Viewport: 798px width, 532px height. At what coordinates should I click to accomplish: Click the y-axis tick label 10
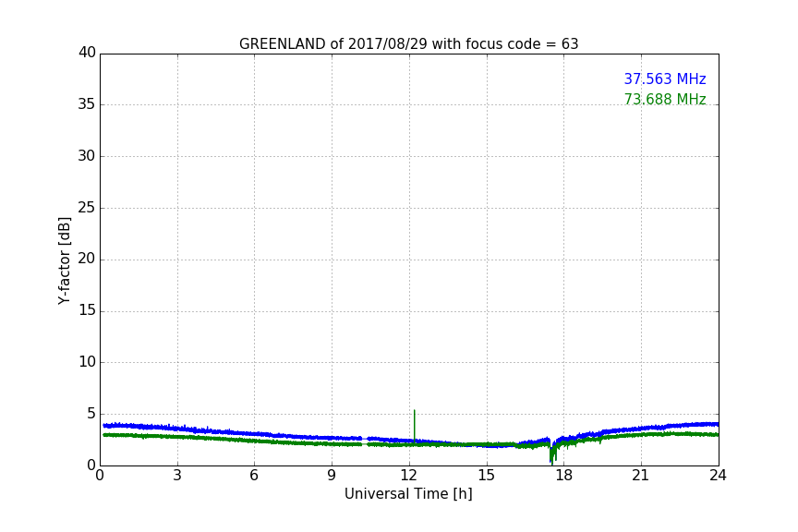(87, 362)
